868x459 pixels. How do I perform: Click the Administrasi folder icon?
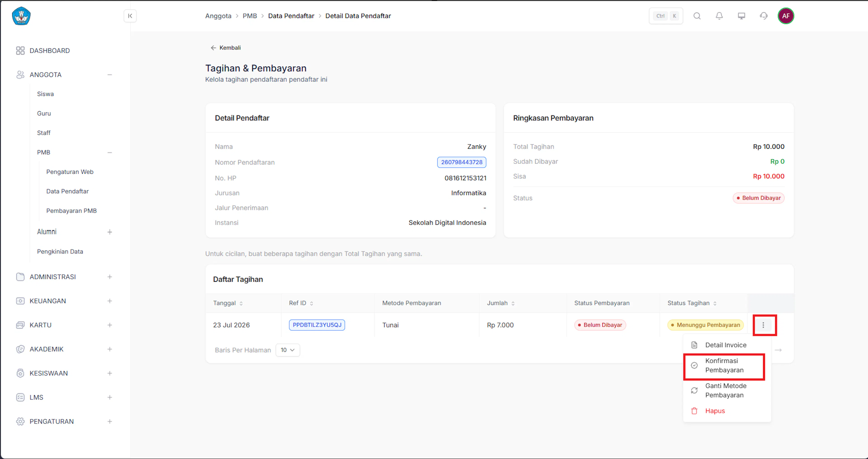tap(20, 277)
